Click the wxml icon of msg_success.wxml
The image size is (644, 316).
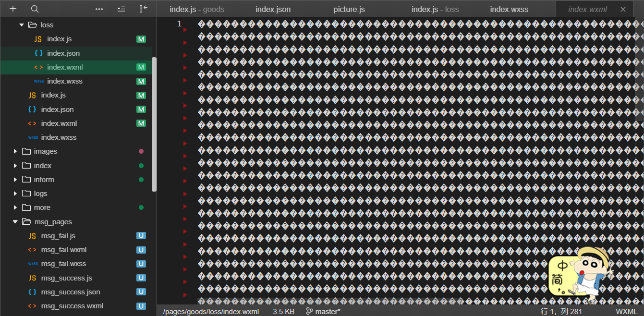(32, 306)
